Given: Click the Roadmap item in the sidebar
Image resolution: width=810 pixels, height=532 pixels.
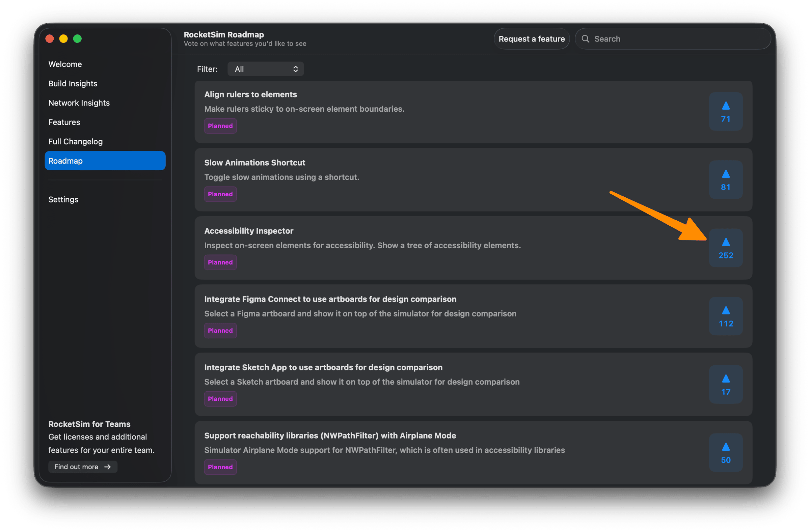Looking at the screenshot, I should pos(105,161).
